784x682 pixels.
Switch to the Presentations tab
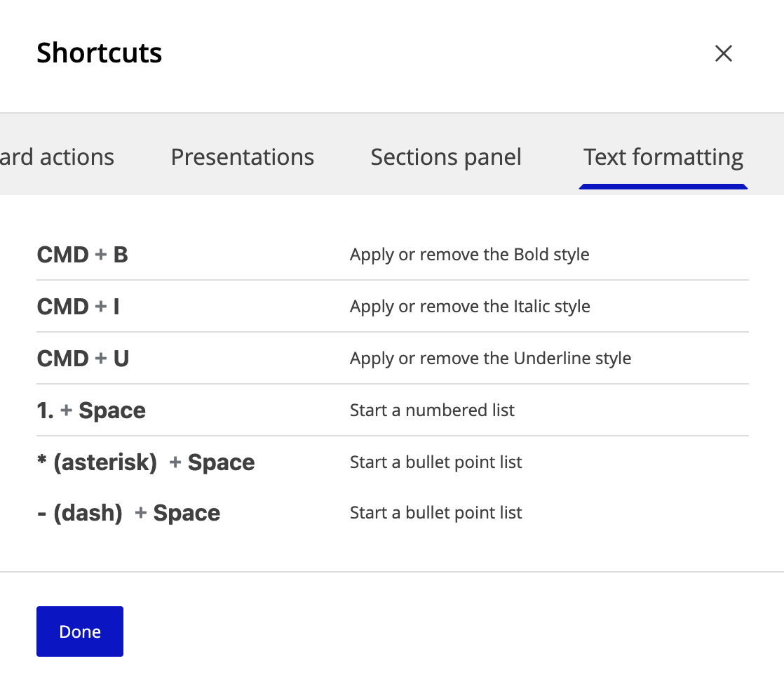[243, 156]
